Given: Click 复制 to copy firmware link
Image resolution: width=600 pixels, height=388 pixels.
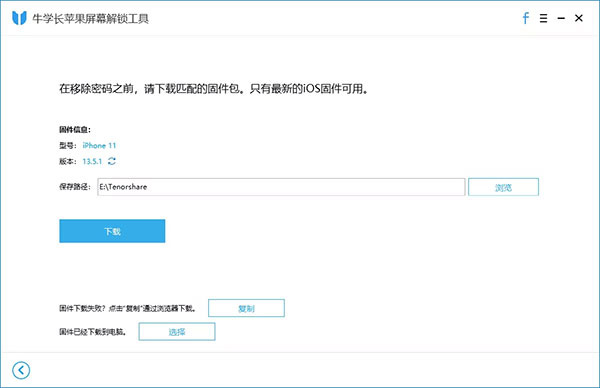Looking at the screenshot, I should (x=246, y=308).
